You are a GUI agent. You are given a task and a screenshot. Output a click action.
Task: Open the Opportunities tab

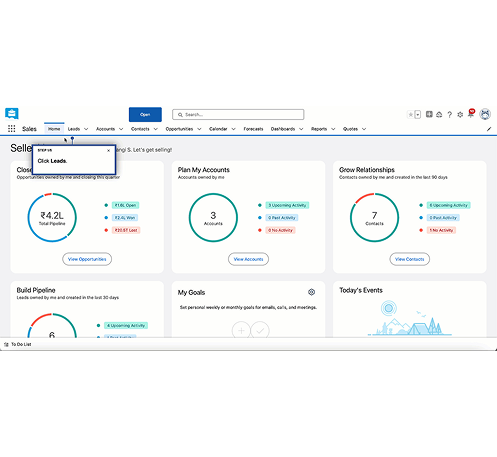tap(179, 129)
